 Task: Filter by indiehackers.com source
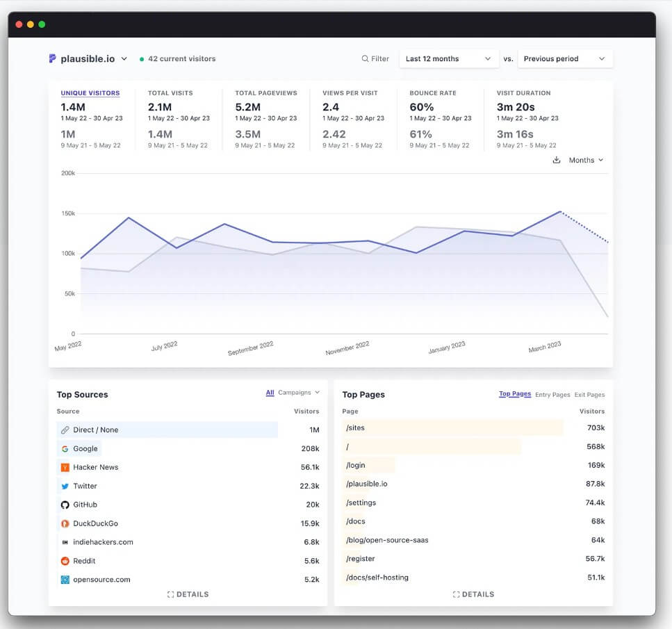click(x=103, y=542)
